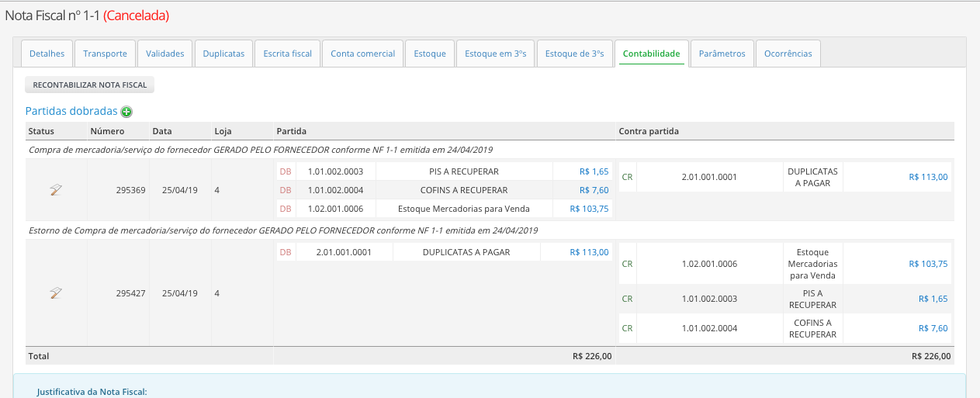Screen dimensions: 980x398
Task: Select the Conta comercial tab
Action: pos(363,54)
